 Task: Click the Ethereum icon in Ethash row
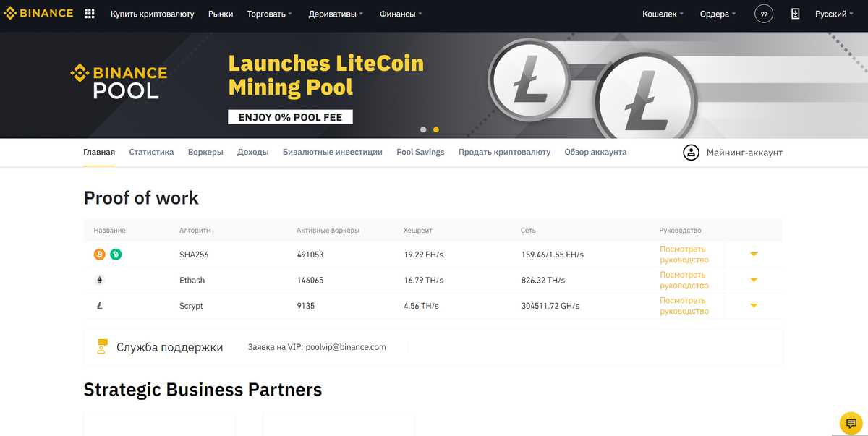tap(99, 280)
